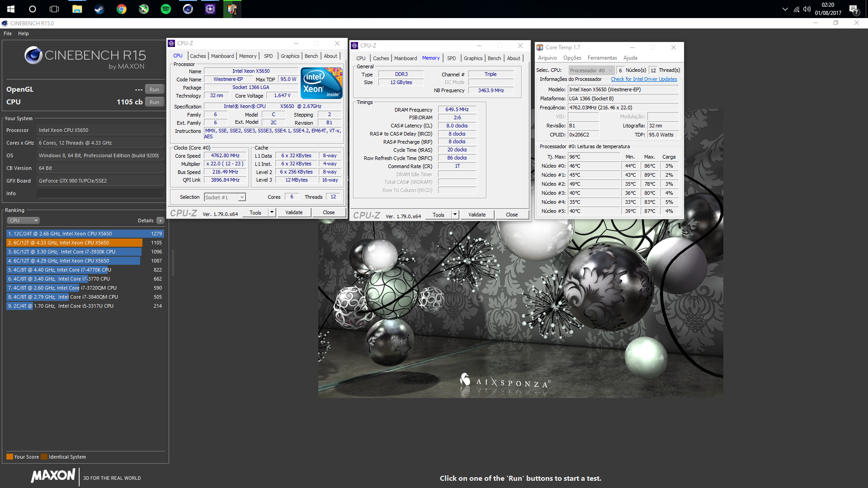Open the volume control in tray
This screenshot has height=488, width=868.
coord(807,9)
